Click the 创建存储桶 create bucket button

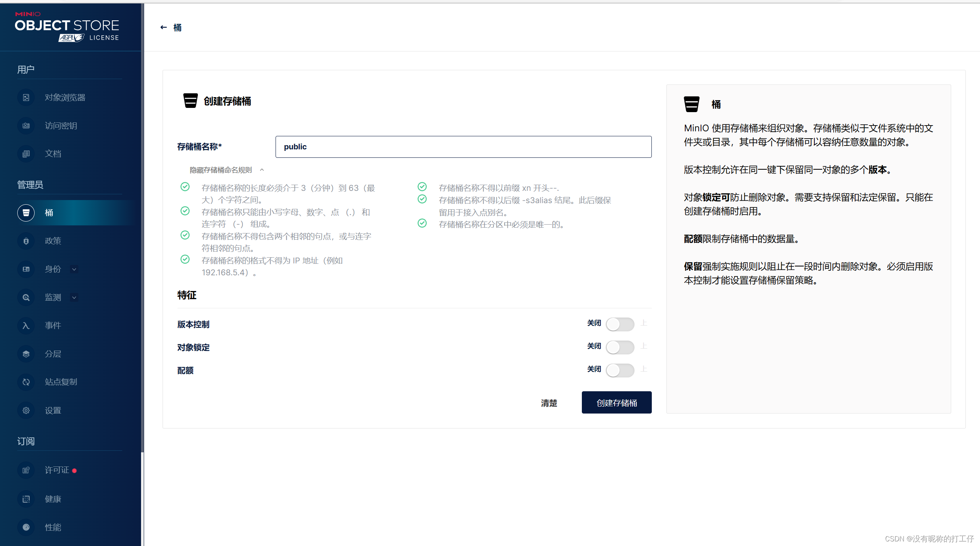coord(616,402)
